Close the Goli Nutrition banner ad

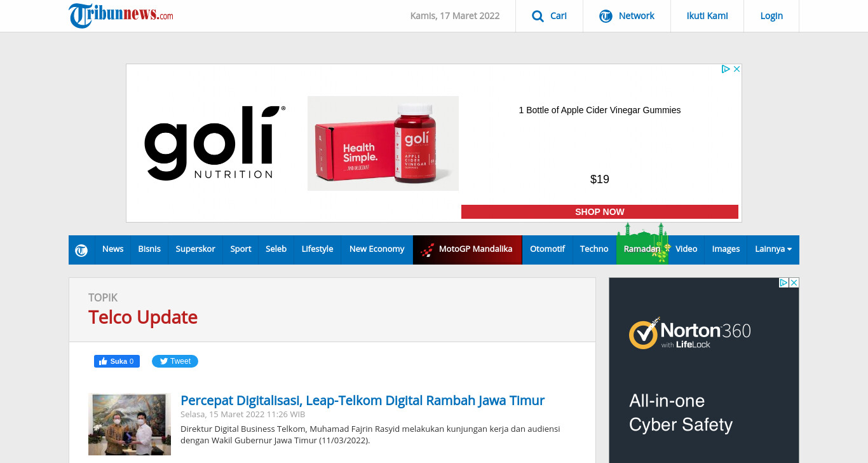[x=736, y=69]
